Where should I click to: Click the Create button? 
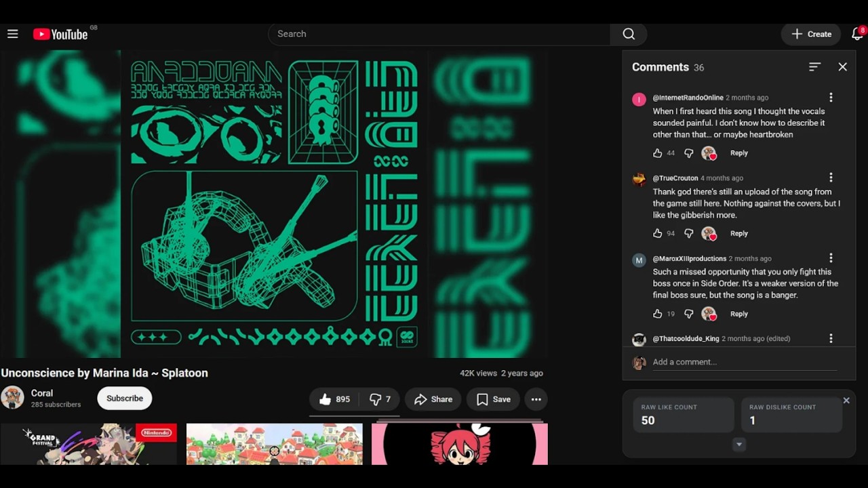811,34
